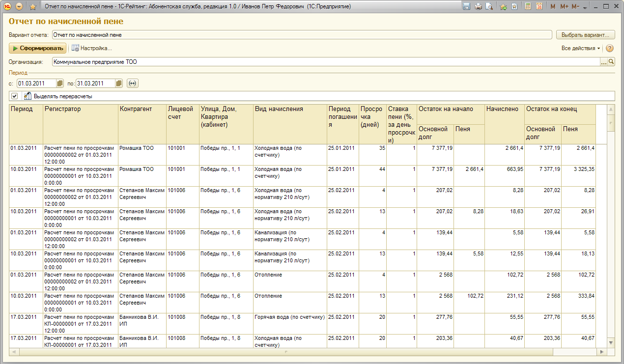The image size is (624, 364).
Task: Click the ellipsis button in Организация field
Action: pos(604,62)
